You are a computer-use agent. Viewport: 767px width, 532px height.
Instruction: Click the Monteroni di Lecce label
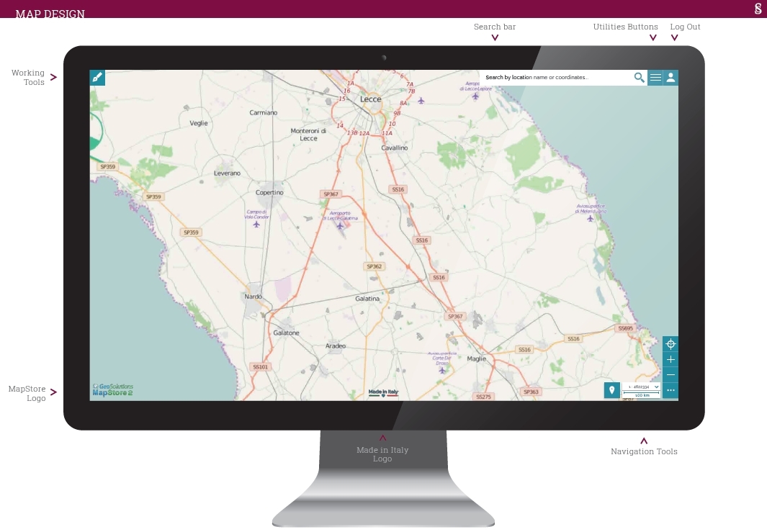click(x=308, y=135)
